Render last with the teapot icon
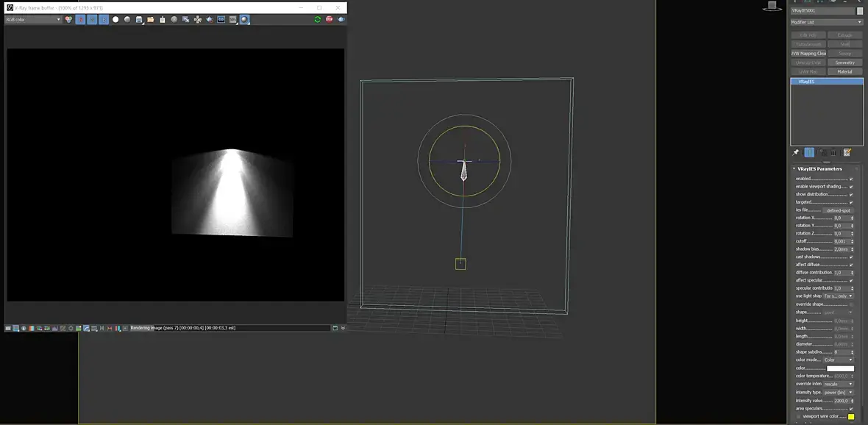 341,19
